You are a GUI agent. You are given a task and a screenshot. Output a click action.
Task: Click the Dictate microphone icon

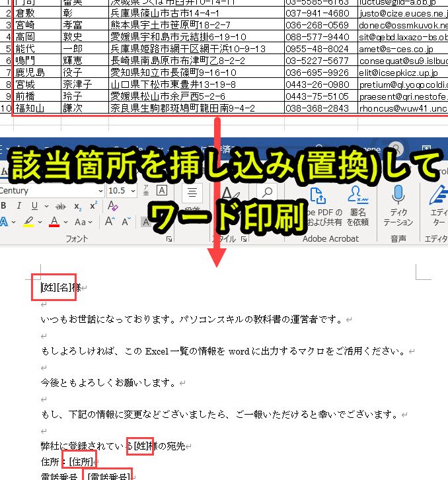pyautogui.click(x=398, y=195)
